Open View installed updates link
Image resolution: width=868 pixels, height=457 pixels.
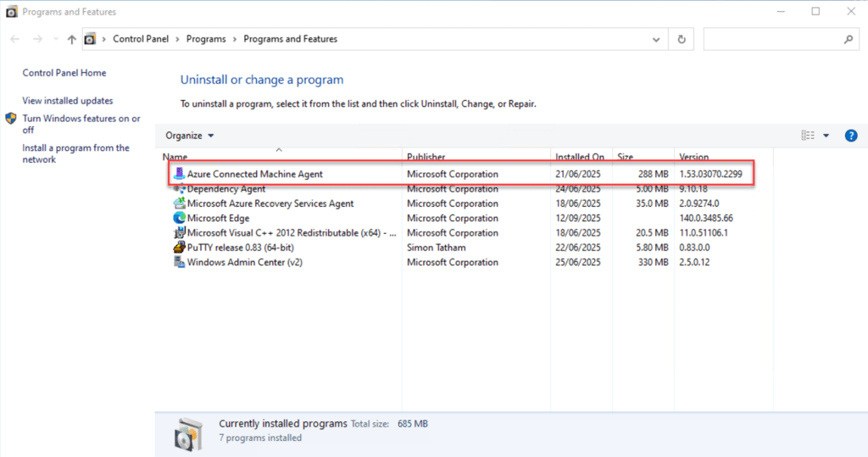pyautogui.click(x=68, y=101)
